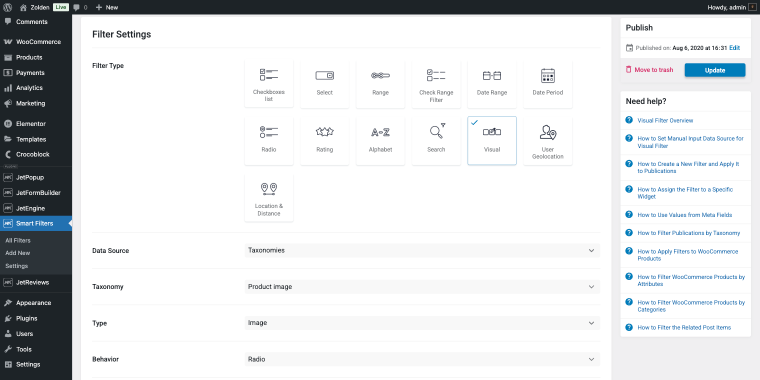Open How to Filter Publications by Taxonomy
Screen dimensions: 760x380
688,233
